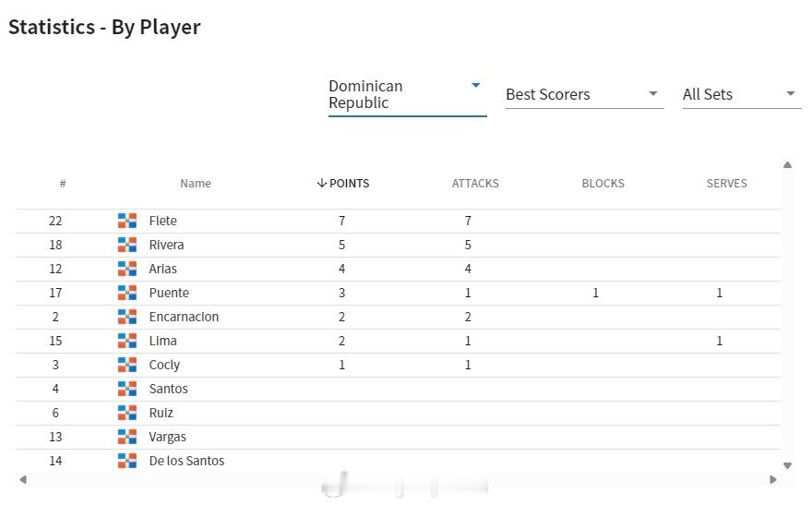Image resolution: width=812 pixels, height=505 pixels.
Task: Expand the All Sets dropdown
Action: pos(742,95)
